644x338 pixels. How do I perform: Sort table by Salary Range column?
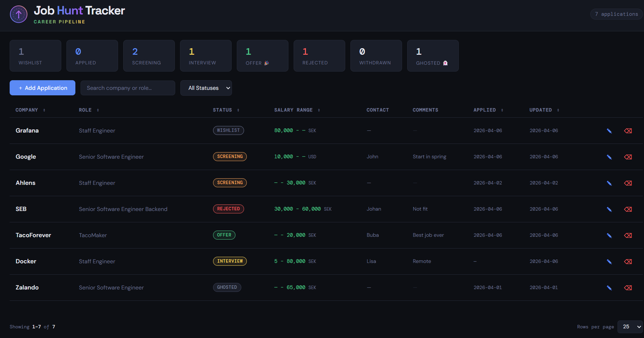pos(297,110)
